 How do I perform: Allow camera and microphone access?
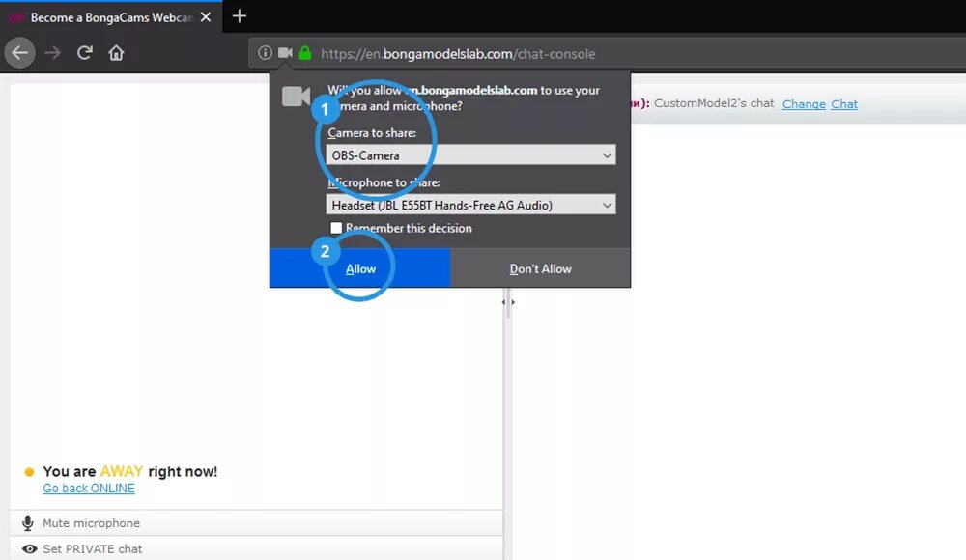coord(360,268)
